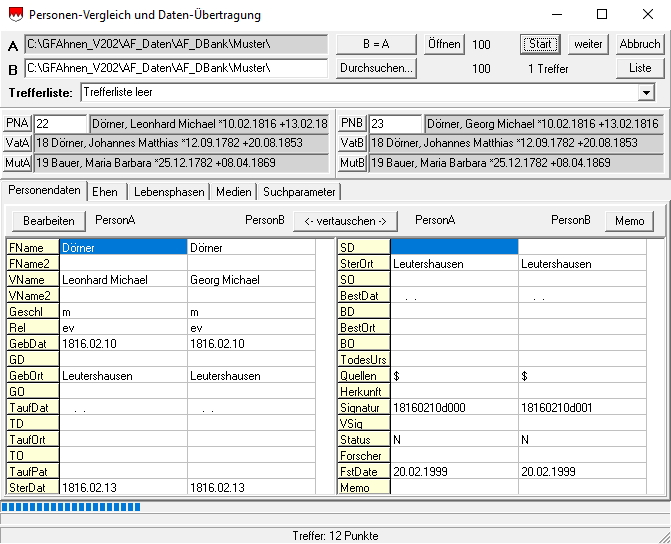Cancel via the Abbruch button
This screenshot has height=544, width=671.
(x=640, y=44)
